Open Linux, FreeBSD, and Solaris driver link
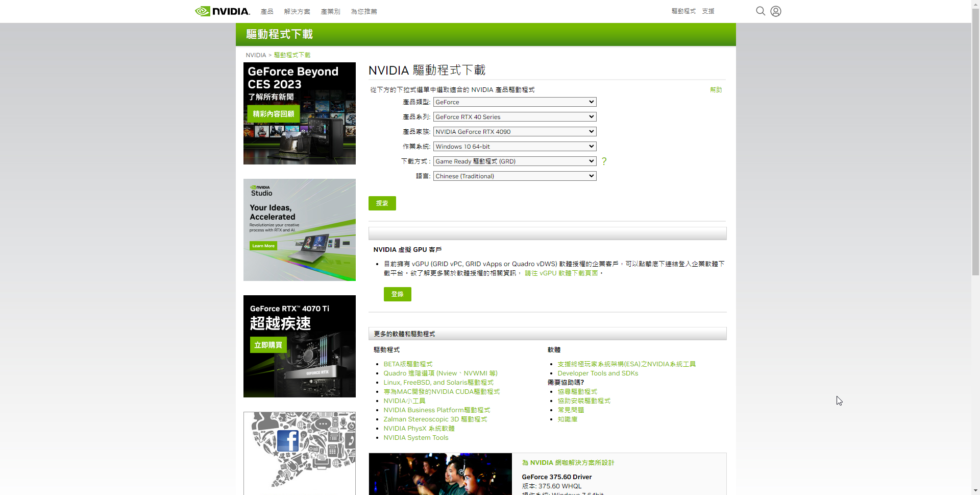The height and width of the screenshot is (495, 980). (438, 383)
